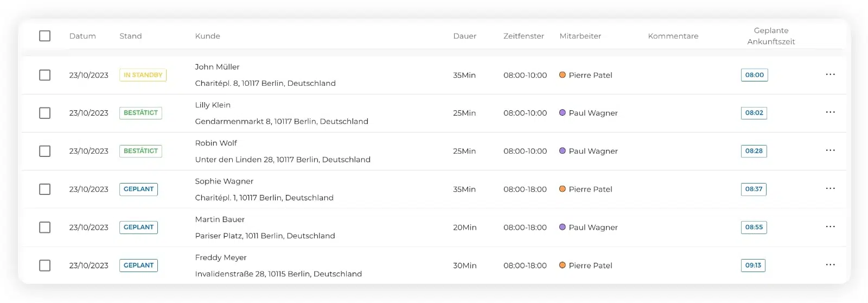868x303 pixels.
Task: Click Paul Wagner in Martin Bauer's row
Action: [x=593, y=227]
